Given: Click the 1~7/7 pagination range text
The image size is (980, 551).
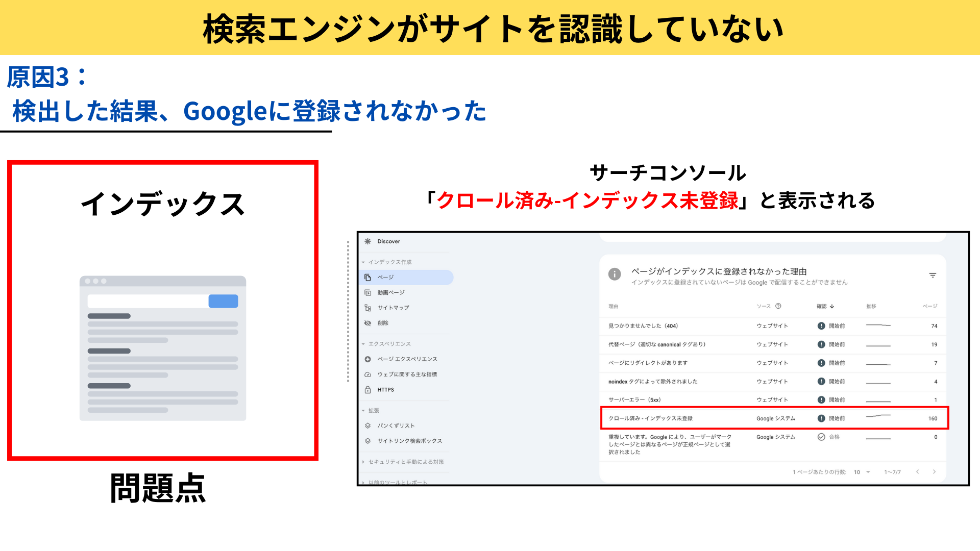Looking at the screenshot, I should tap(892, 472).
